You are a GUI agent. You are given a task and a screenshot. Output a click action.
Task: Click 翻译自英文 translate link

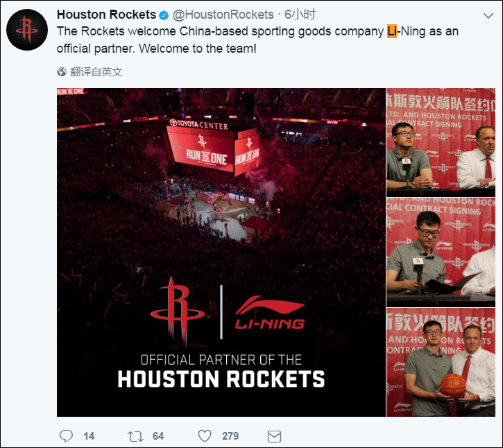tap(96, 72)
